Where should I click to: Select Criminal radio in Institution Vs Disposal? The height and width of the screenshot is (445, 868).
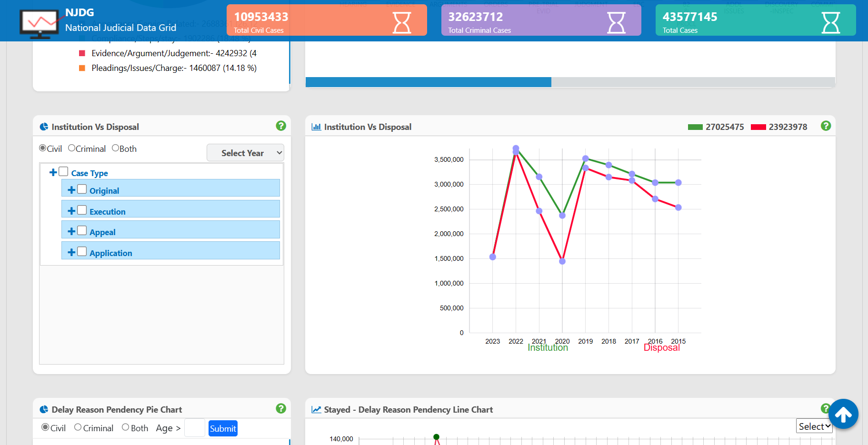tap(72, 148)
